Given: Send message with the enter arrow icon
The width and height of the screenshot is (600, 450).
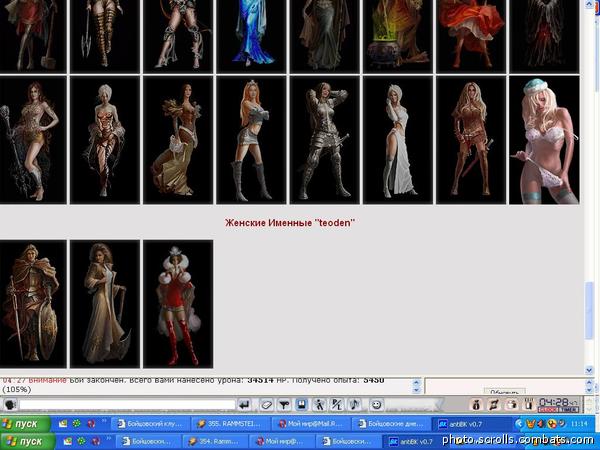Looking at the screenshot, I should click(x=244, y=404).
